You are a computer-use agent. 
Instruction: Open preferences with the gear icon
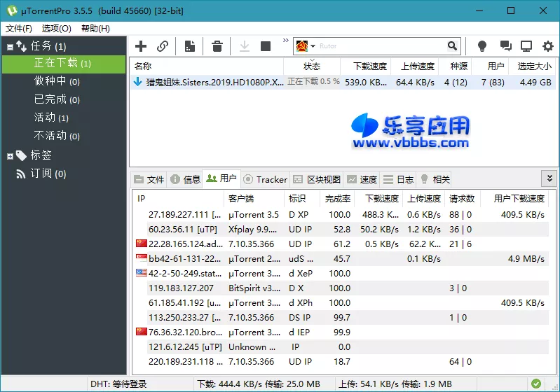click(x=548, y=46)
